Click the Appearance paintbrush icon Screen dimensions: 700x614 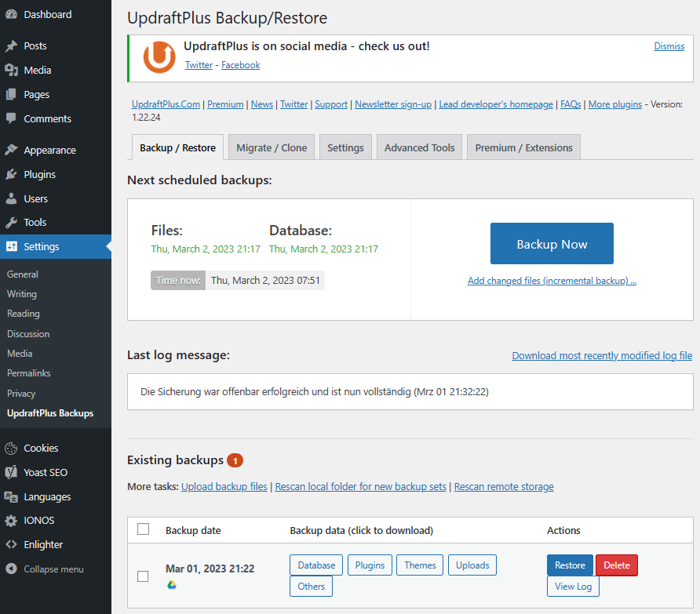(x=11, y=151)
